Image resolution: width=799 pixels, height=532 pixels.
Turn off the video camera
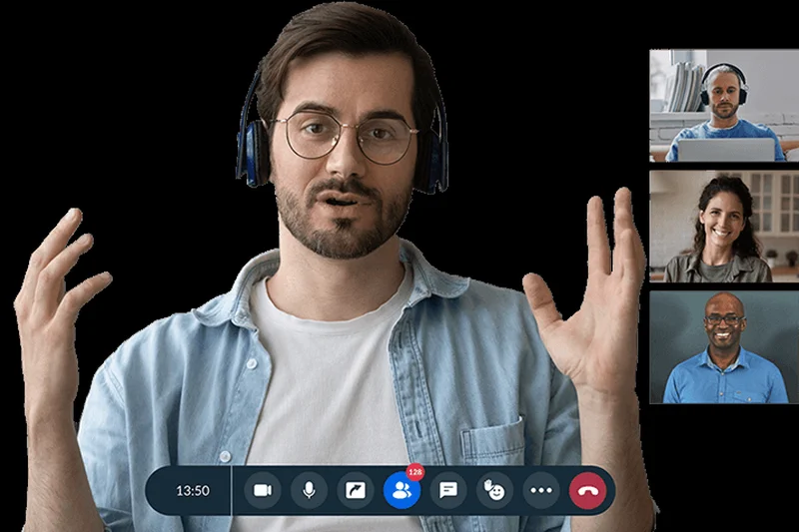(x=263, y=490)
